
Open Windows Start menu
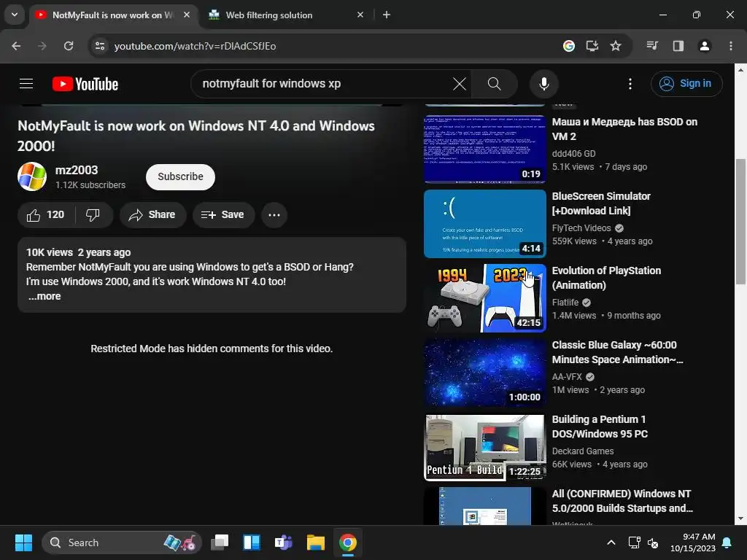[23, 542]
